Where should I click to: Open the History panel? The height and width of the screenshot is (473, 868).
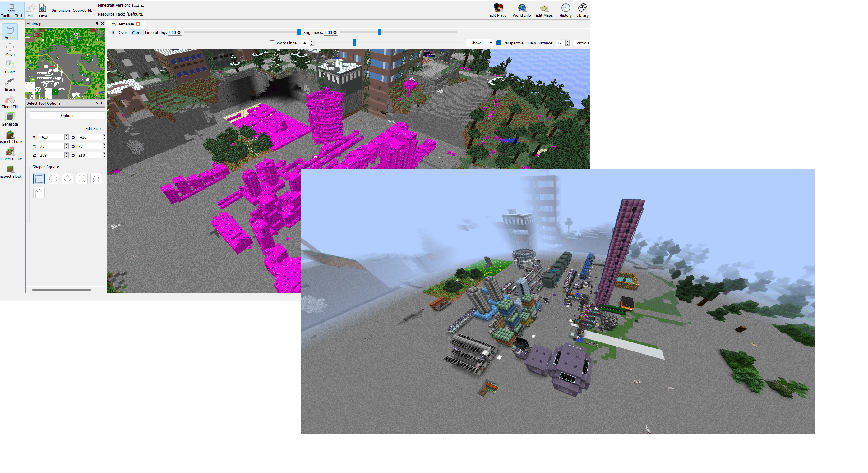[566, 10]
